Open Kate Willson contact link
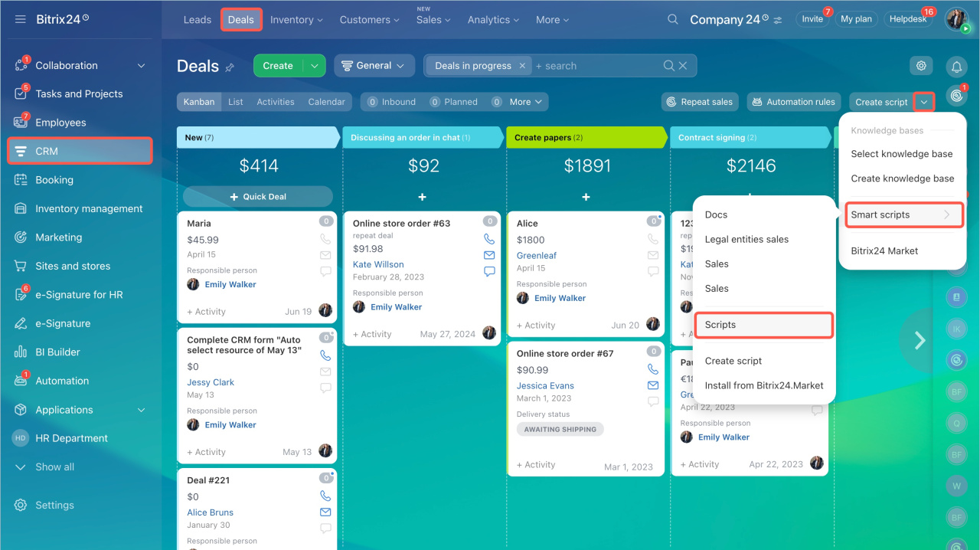 [378, 264]
